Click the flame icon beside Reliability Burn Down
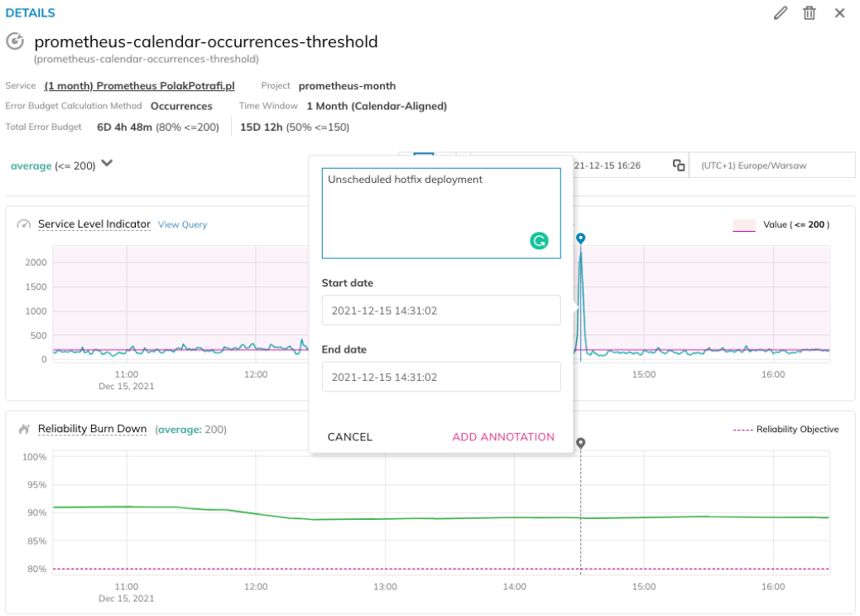The image size is (860, 616). click(23, 429)
